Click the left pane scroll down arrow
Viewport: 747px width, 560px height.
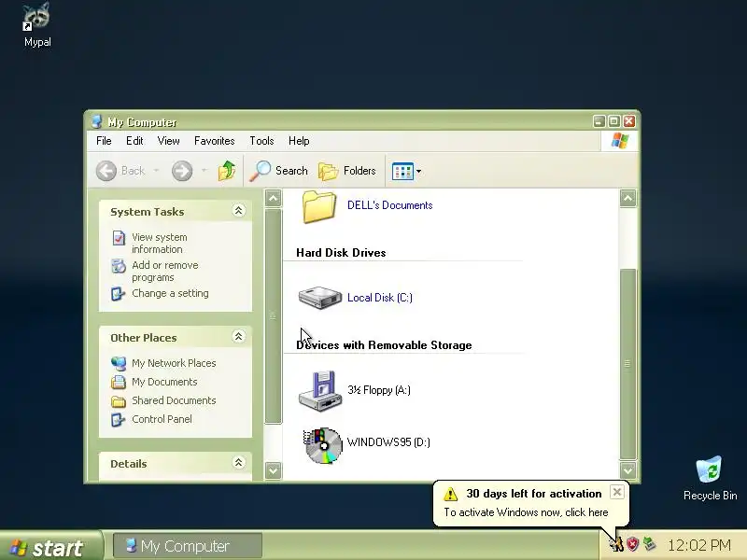[273, 471]
